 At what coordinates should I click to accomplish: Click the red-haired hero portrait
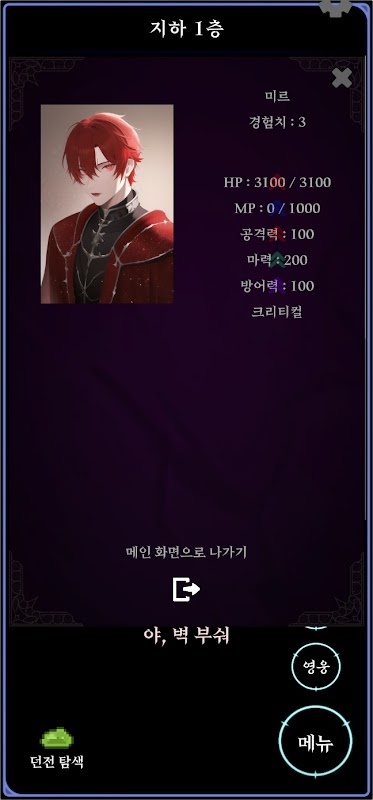tap(107, 204)
